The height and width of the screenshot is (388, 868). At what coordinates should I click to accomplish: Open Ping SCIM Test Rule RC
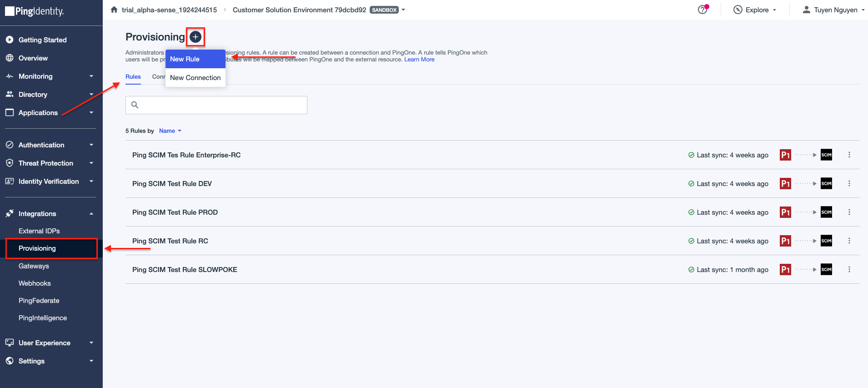[170, 241]
